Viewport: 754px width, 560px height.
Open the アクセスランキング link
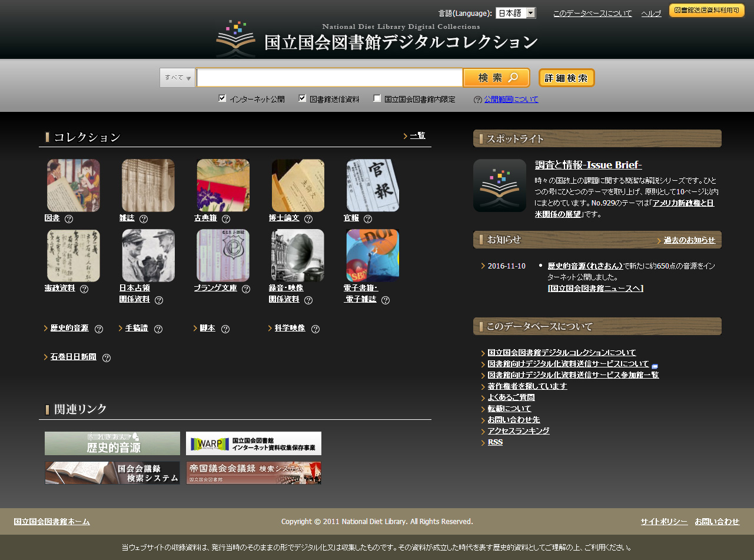pyautogui.click(x=519, y=431)
